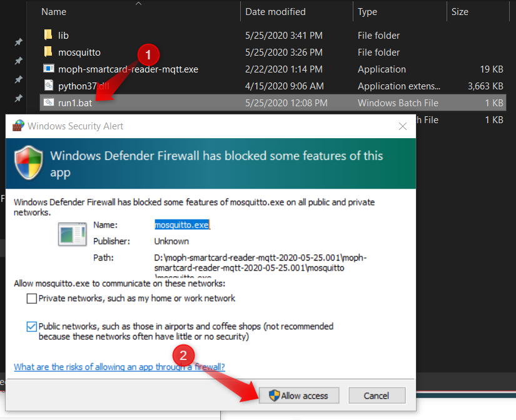Click the moph-smartcard-reader-mqtt.exe application icon

[49, 68]
